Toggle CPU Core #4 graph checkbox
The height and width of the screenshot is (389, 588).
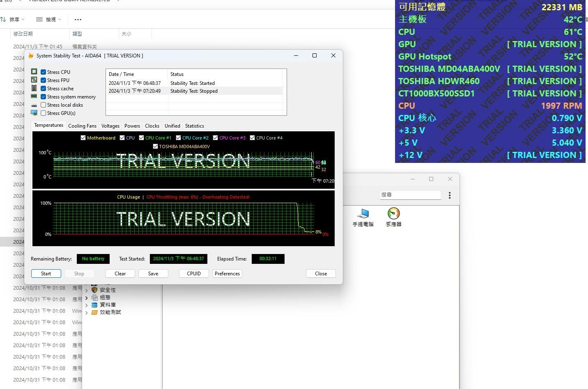coord(252,138)
